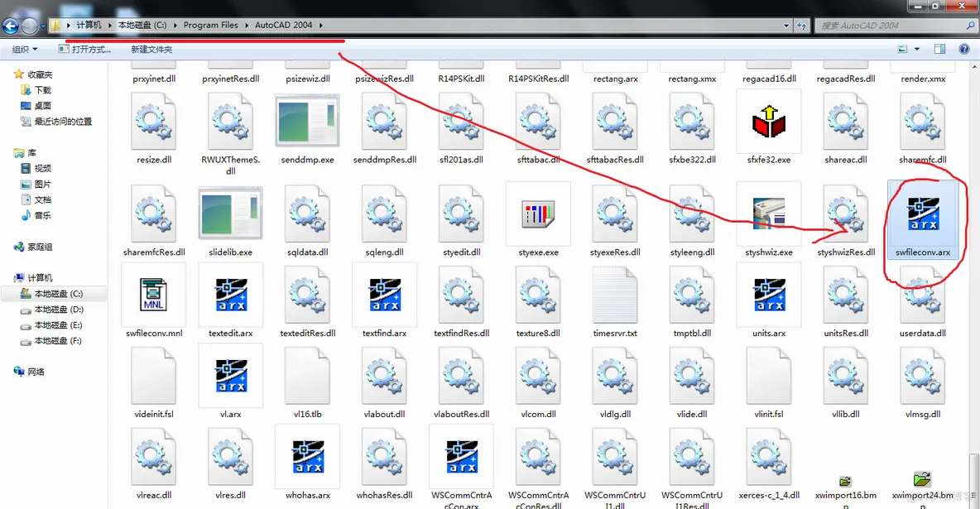The width and height of the screenshot is (980, 509).
Task: Select the textfind.arx file icon
Action: 384,295
